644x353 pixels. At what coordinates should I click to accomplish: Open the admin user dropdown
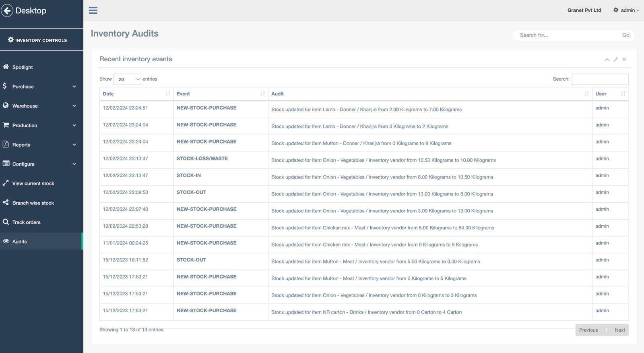(626, 10)
